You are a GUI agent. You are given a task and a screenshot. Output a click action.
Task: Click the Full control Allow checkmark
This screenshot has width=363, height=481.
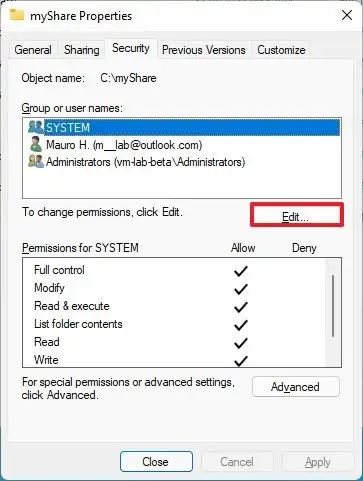pyautogui.click(x=241, y=271)
